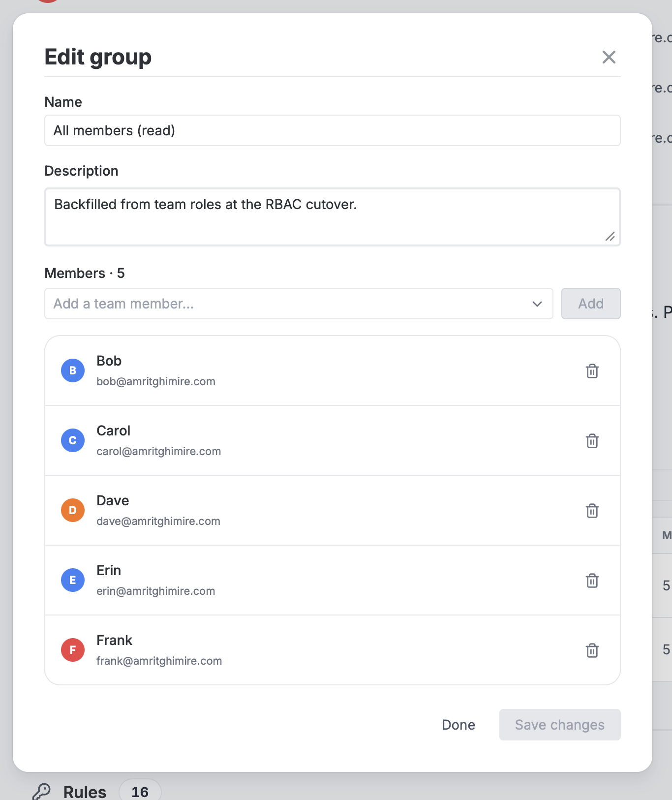Remove Bob from the group
This screenshot has width=672, height=800.
592,371
